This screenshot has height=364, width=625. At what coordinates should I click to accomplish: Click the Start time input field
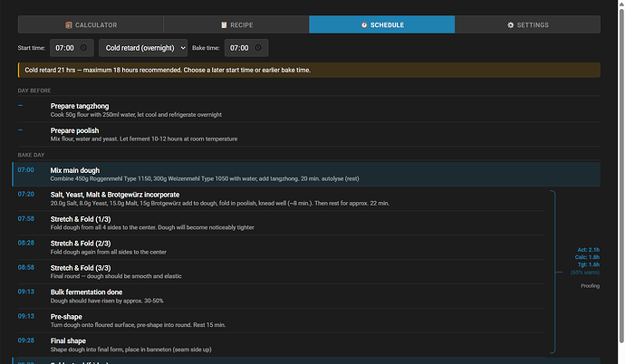[63, 47]
